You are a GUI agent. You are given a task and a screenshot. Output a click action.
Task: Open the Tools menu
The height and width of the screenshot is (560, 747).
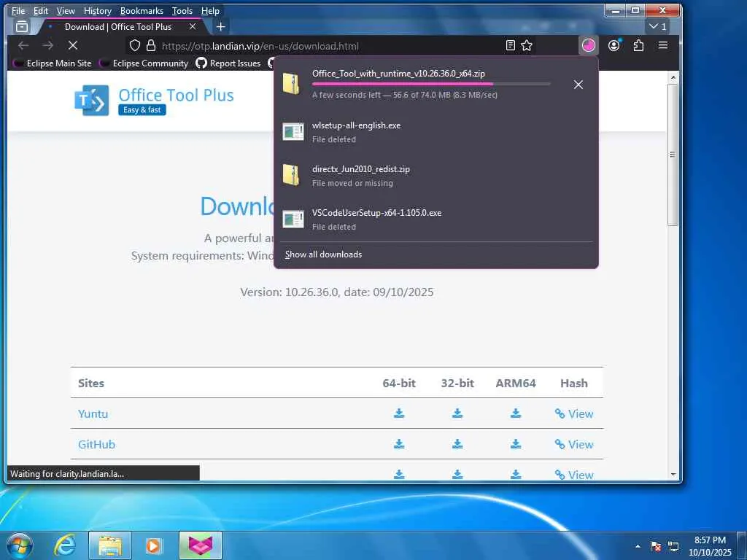tap(182, 10)
